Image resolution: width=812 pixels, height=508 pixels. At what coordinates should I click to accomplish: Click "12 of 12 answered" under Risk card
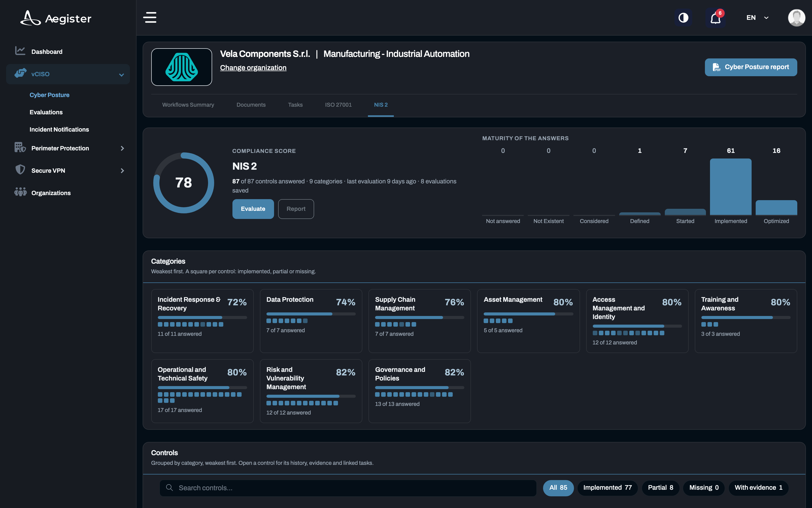pos(289,412)
